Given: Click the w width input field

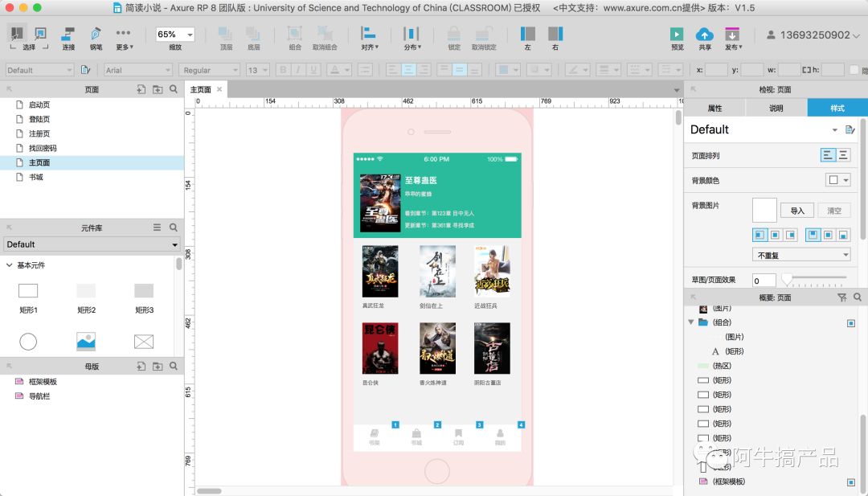Looking at the screenshot, I should (789, 70).
